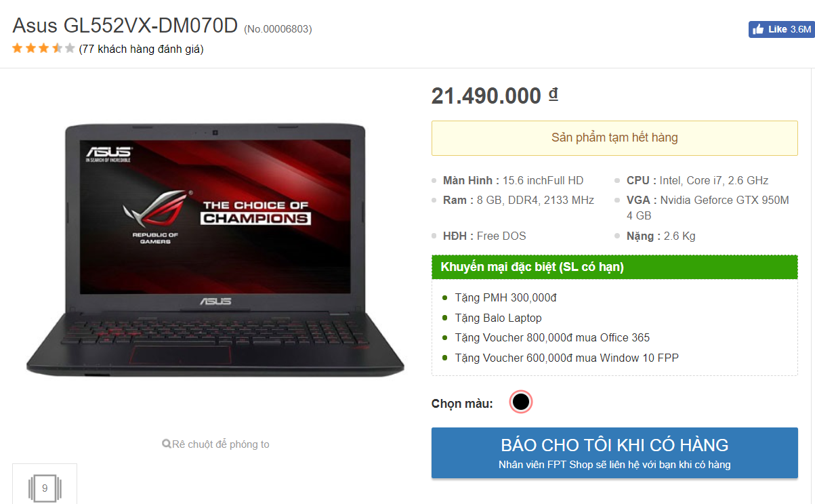
Task: Click the Sản phẩm tạm hết hàng notice
Action: pyautogui.click(x=614, y=138)
